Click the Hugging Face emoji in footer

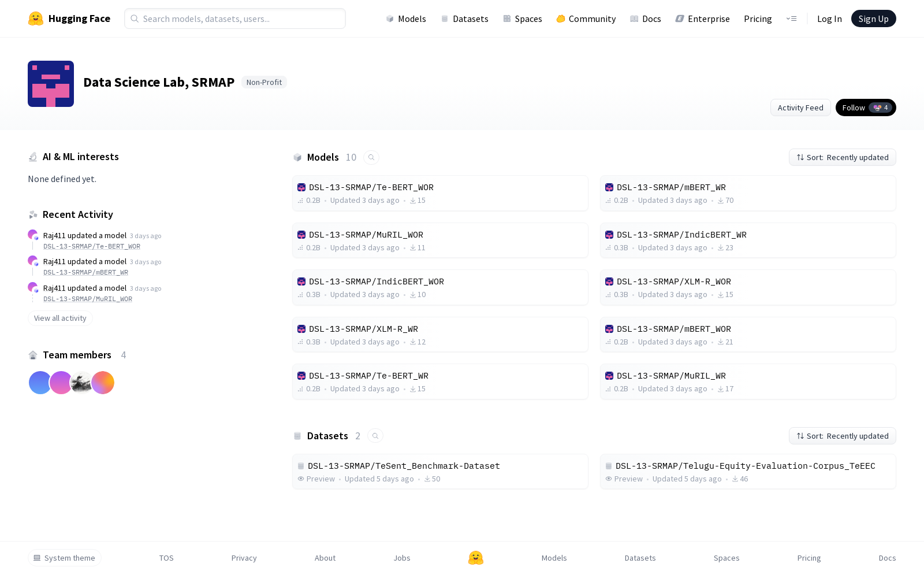[x=476, y=558]
